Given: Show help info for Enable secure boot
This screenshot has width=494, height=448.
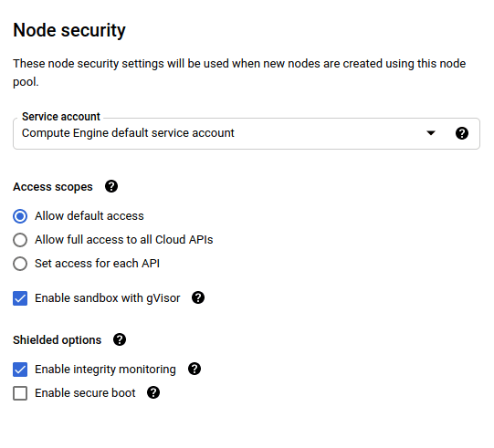Looking at the screenshot, I should pyautogui.click(x=153, y=392).
